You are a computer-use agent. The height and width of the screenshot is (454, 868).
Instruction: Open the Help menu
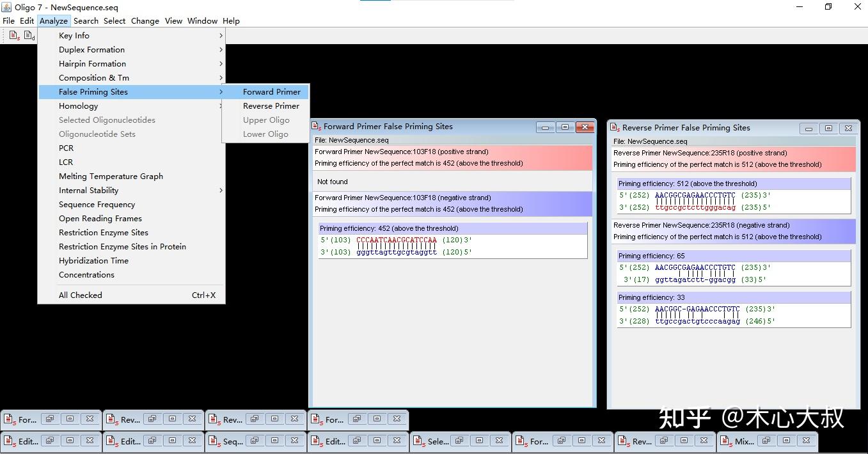tap(231, 20)
